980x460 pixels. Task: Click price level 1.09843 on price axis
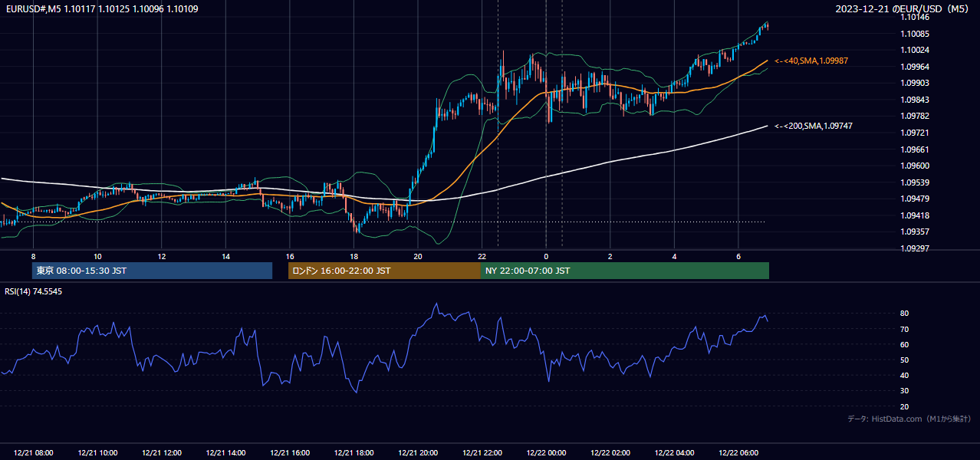[x=914, y=100]
